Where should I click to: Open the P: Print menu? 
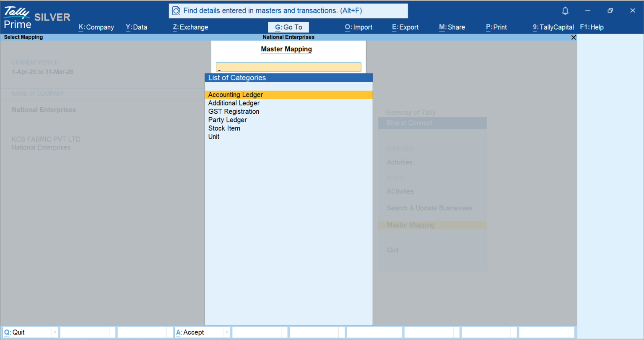496,27
